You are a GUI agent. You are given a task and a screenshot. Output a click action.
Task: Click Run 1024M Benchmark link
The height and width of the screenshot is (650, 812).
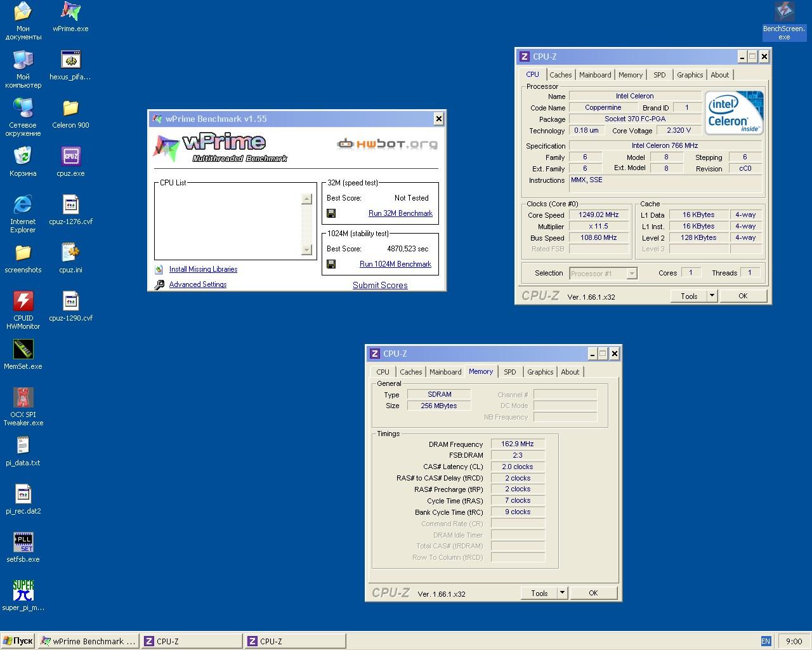coord(395,264)
